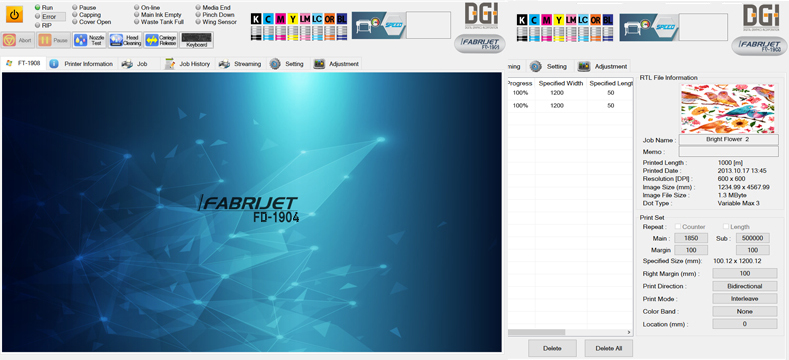This screenshot has height=360, width=789.
Task: Start Head Cleaning
Action: pyautogui.click(x=125, y=40)
